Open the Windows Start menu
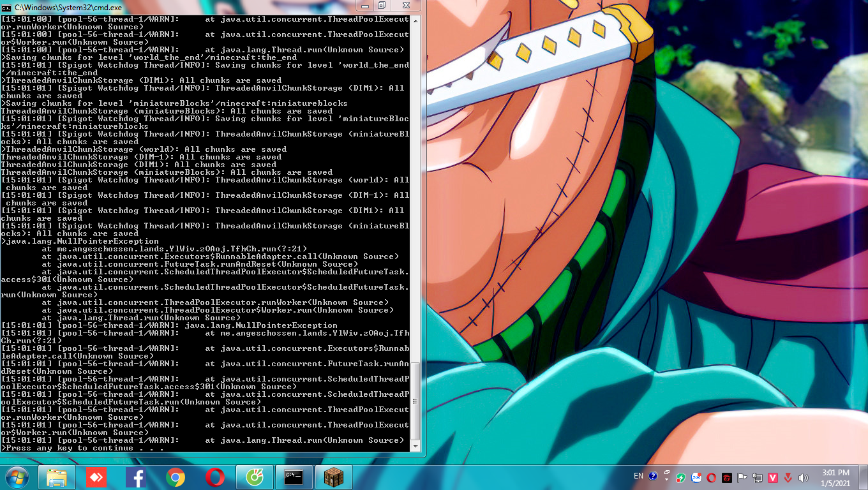Screen dimensions: 868x490 (17, 477)
